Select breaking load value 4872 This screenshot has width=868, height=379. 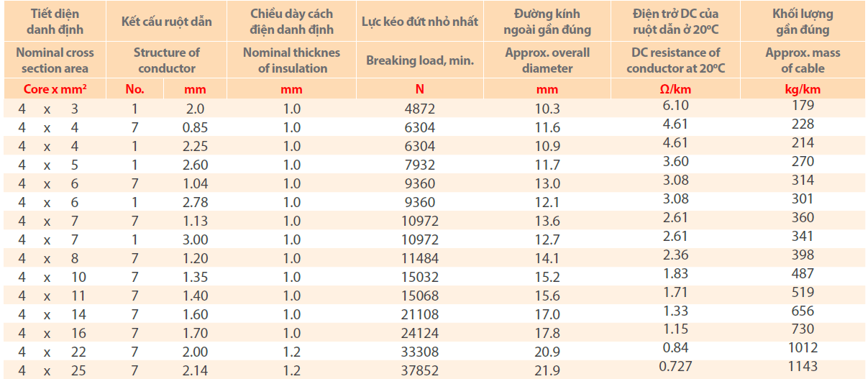click(420, 109)
